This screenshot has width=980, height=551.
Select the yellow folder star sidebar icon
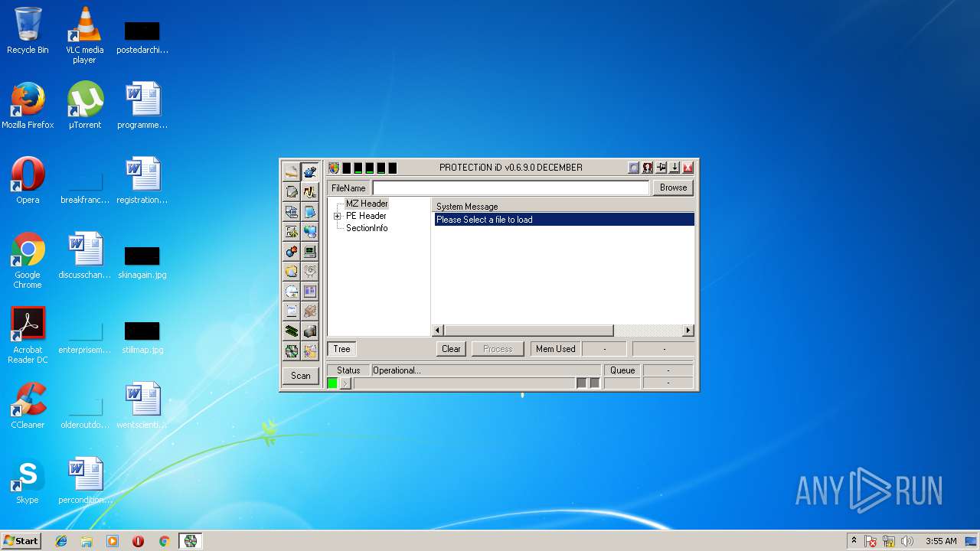tap(310, 351)
